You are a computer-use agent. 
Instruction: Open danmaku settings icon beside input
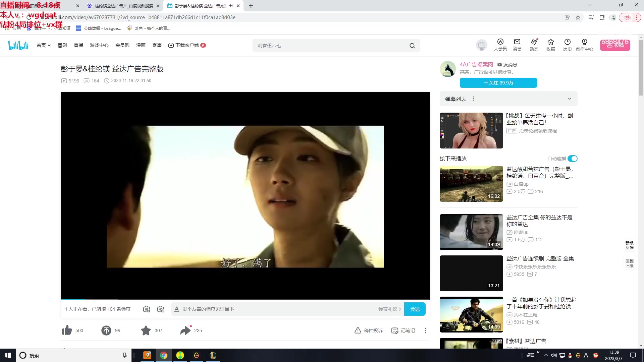(161, 309)
